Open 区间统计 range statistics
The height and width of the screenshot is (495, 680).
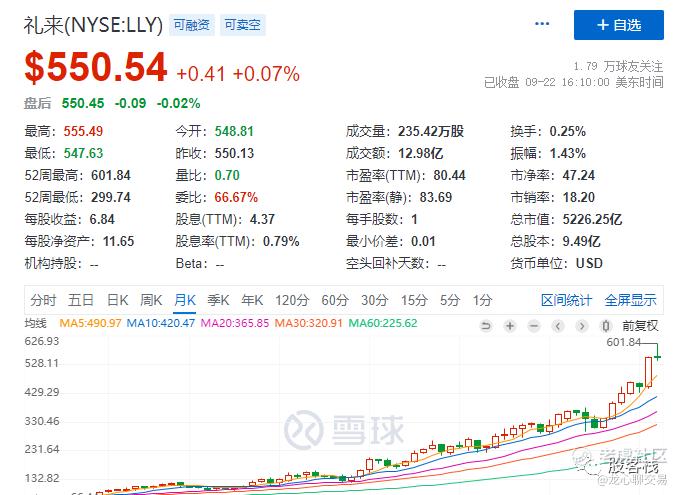(x=566, y=300)
